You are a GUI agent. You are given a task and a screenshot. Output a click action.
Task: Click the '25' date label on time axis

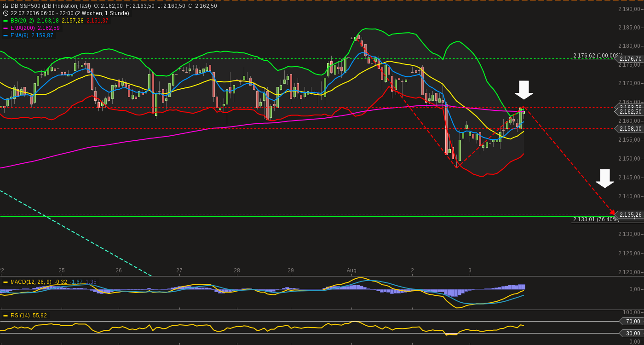tap(62, 270)
